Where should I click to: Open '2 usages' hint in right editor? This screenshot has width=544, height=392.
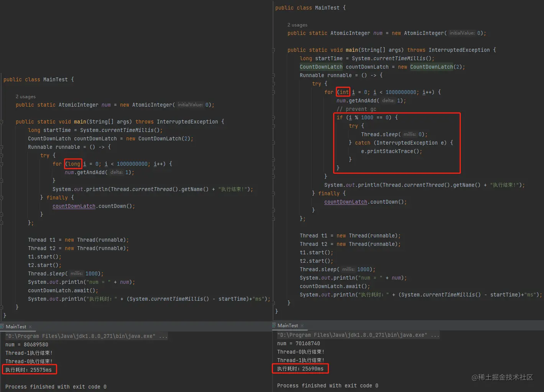(297, 25)
